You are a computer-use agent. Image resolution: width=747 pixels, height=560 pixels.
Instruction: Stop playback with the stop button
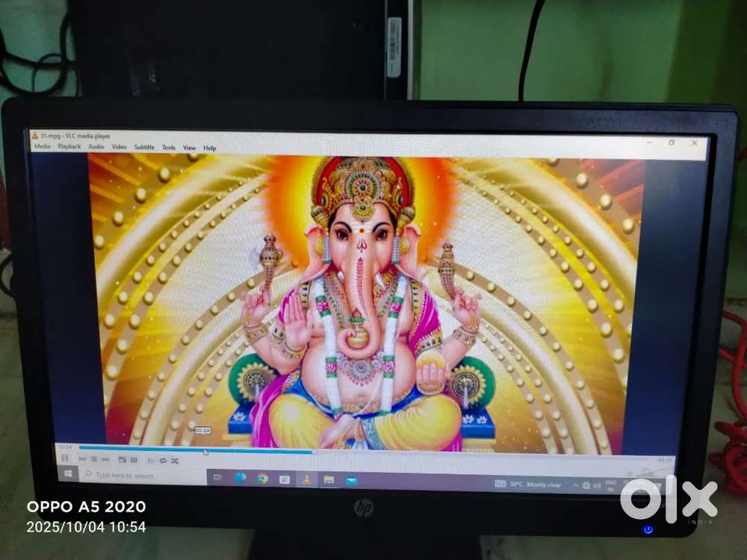click(x=94, y=459)
